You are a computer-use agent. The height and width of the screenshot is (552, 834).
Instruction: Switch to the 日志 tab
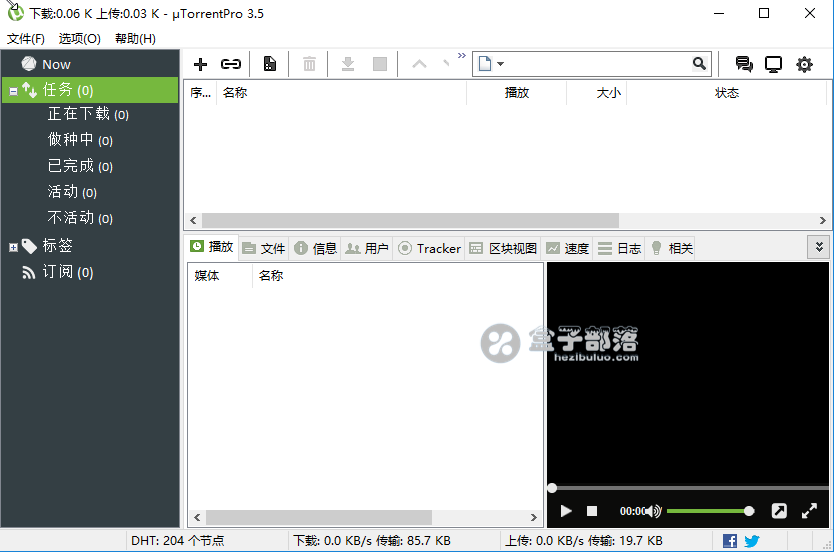(x=620, y=248)
